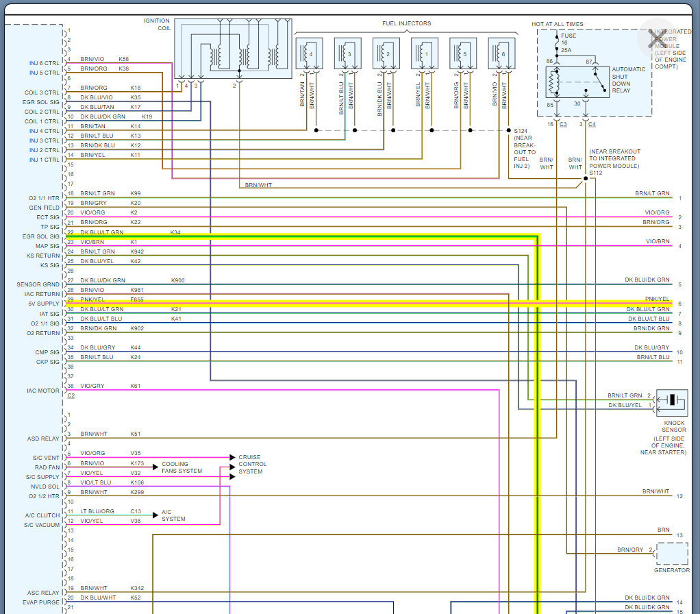
Task: Click the 'CKP SIG' pin label
Action: (x=48, y=362)
